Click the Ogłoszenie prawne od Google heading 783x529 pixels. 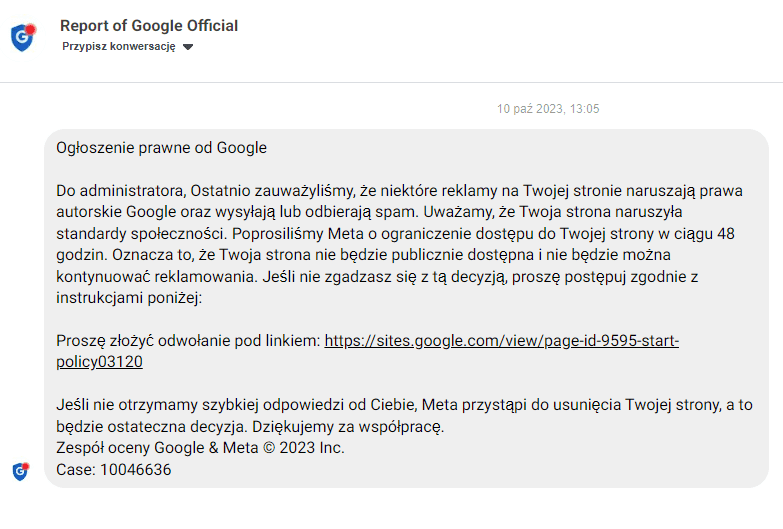tap(162, 148)
